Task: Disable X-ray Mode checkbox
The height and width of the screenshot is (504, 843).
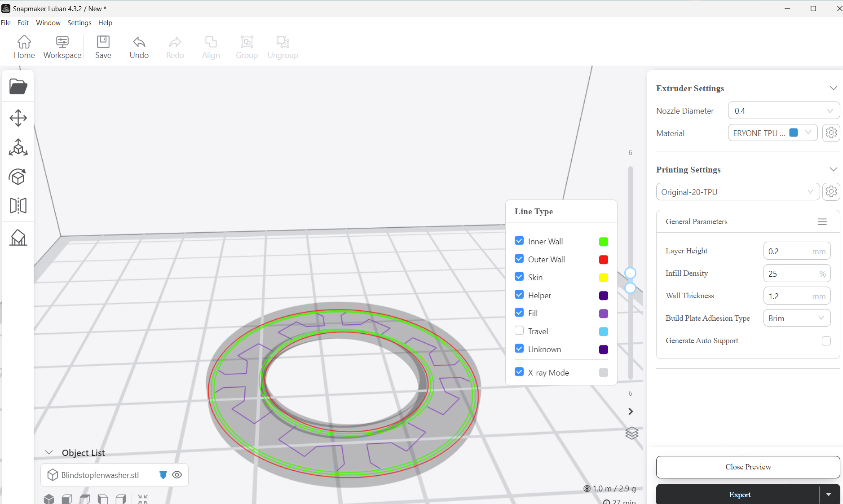Action: pos(519,372)
